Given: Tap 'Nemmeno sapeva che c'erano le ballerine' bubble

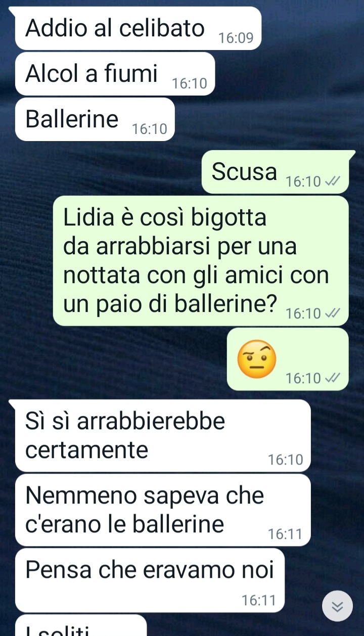Looking at the screenshot, I should tap(163, 510).
